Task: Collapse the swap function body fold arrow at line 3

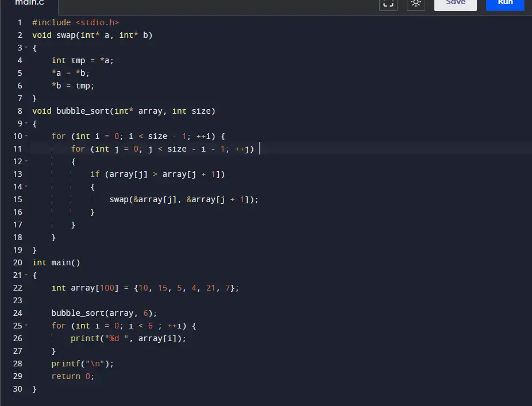Action: pyautogui.click(x=26, y=48)
